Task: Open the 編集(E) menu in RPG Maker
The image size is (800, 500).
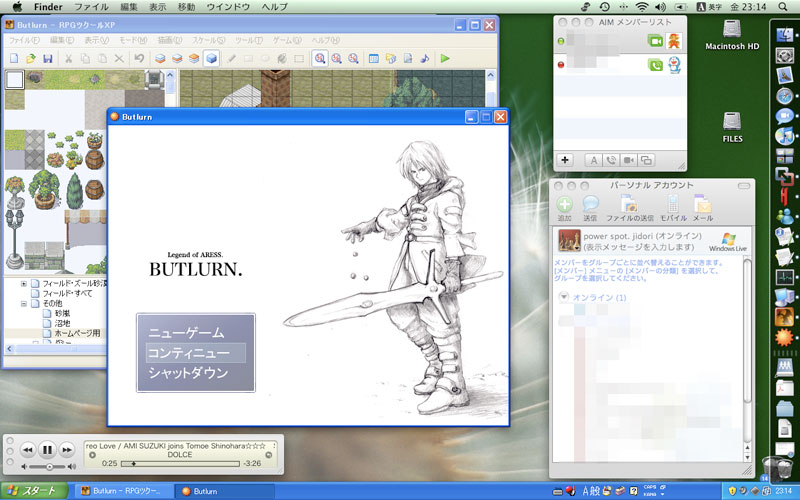Action: [62, 40]
